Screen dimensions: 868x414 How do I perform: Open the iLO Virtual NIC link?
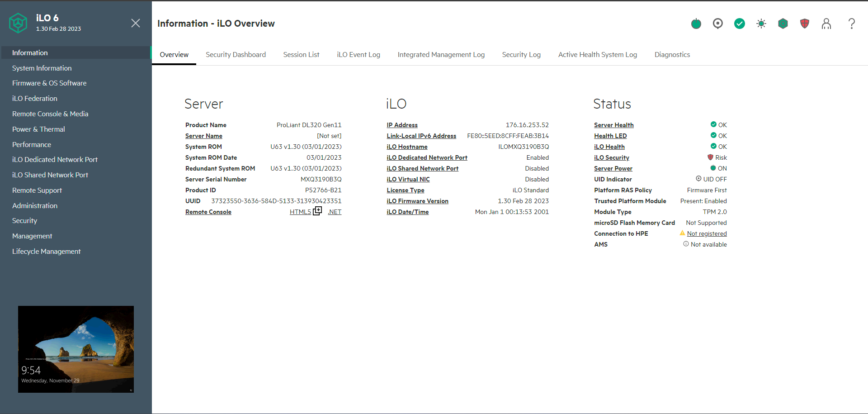(x=408, y=179)
